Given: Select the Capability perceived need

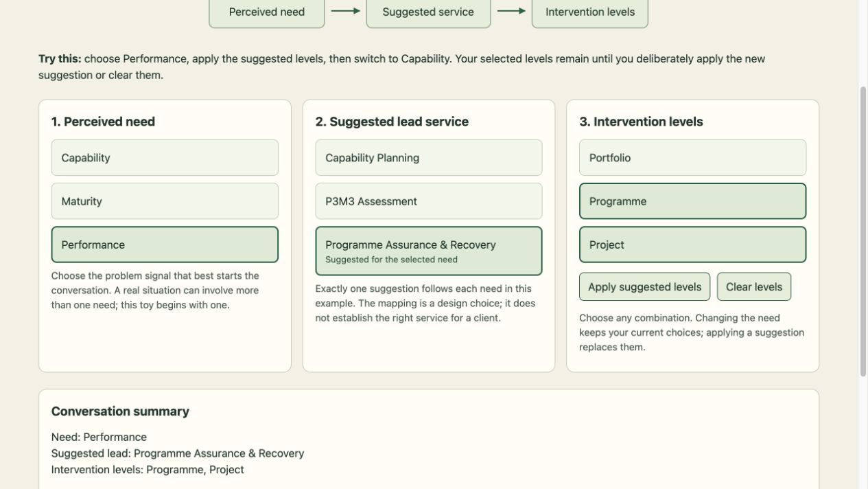Looking at the screenshot, I should [x=165, y=158].
